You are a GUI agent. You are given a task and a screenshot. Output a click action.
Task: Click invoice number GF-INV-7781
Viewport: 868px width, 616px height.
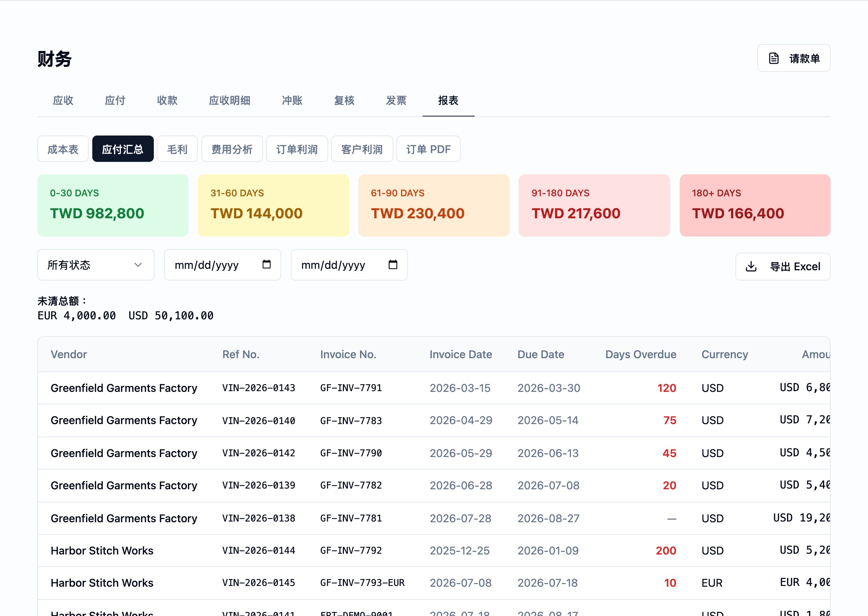(x=351, y=518)
